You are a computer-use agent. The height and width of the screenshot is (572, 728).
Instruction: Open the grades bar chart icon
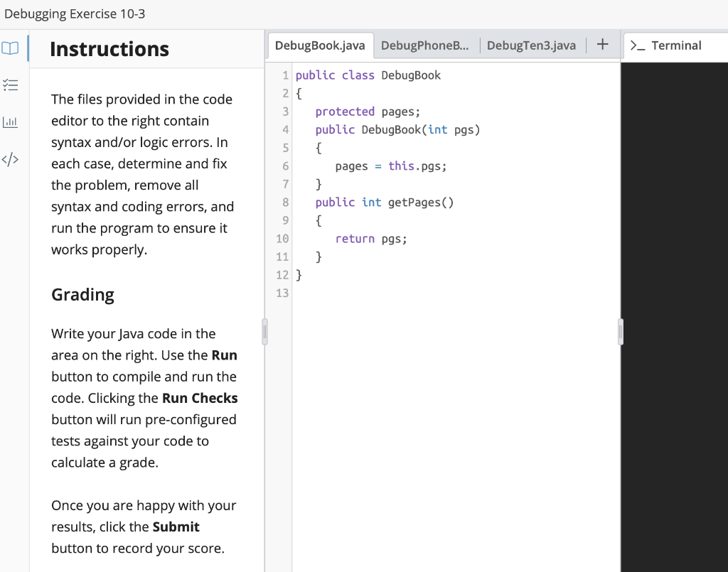click(x=10, y=122)
